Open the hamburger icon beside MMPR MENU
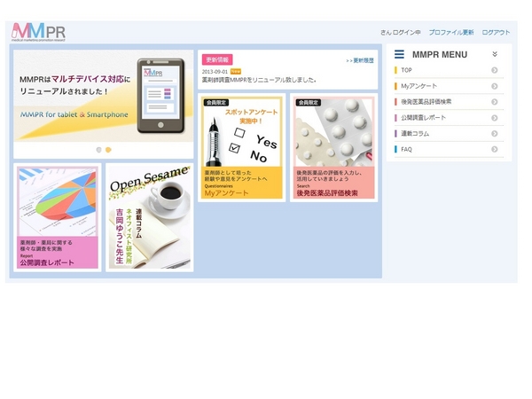Screen dimensions: 532x399 pyautogui.click(x=399, y=54)
